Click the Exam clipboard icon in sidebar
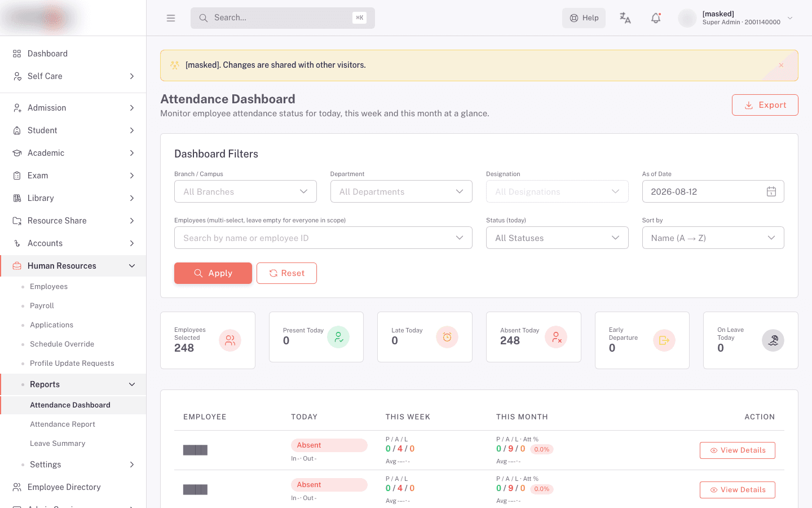Viewport: 812px width, 508px height. pos(17,176)
